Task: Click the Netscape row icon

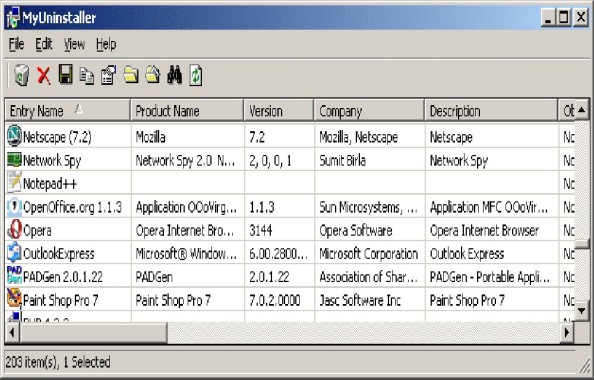Action: (x=14, y=136)
